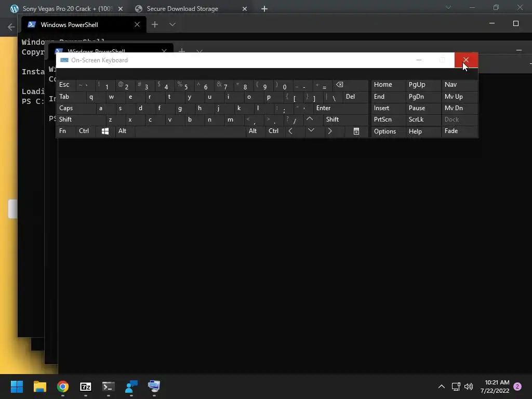Switch to the Sony Vegas Pro 20 Crack tab
Viewport: 532px width, 399px height.
point(66,9)
